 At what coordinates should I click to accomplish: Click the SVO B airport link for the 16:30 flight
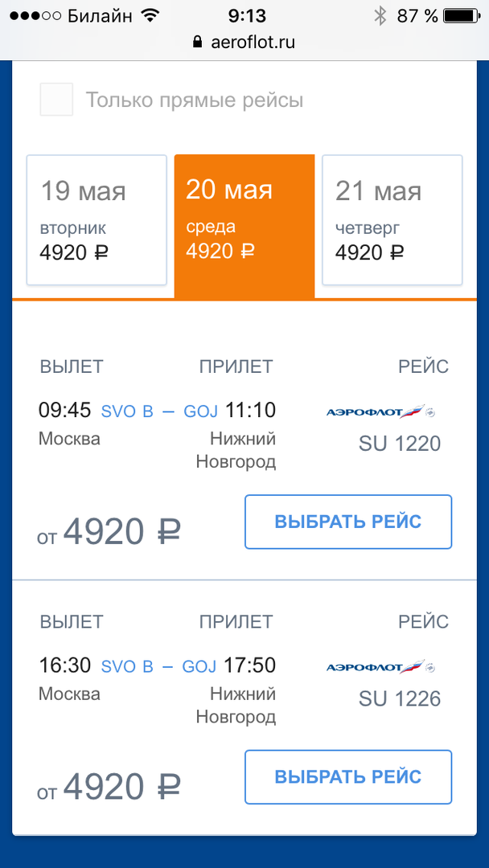126,666
